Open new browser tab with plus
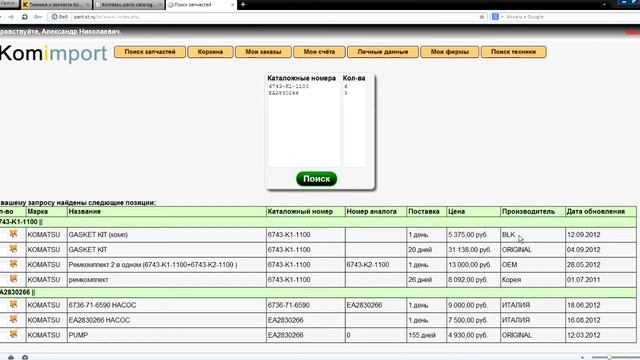The height and width of the screenshot is (360, 640). [243, 4]
